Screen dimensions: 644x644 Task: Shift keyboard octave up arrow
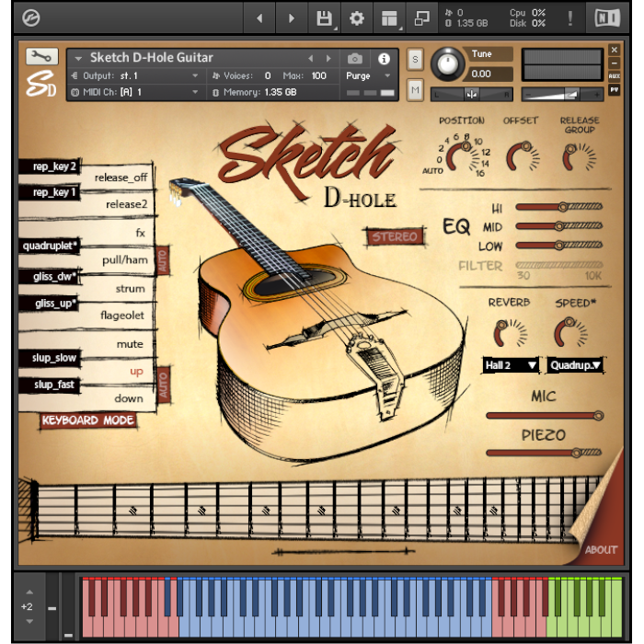[x=29, y=592]
